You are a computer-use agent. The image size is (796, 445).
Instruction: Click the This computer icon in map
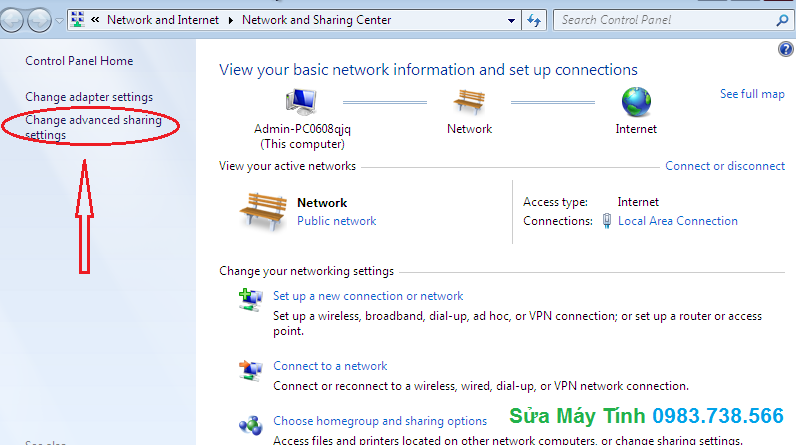pyautogui.click(x=302, y=102)
